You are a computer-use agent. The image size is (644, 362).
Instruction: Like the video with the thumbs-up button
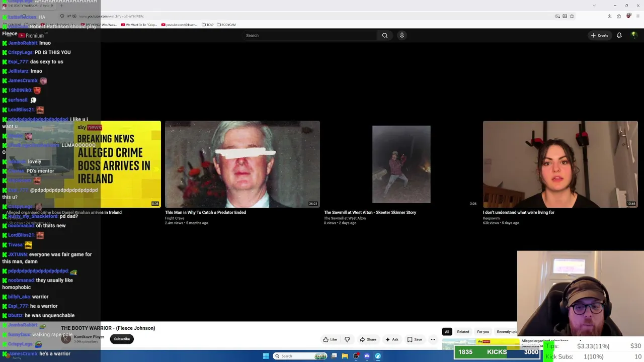click(x=331, y=339)
